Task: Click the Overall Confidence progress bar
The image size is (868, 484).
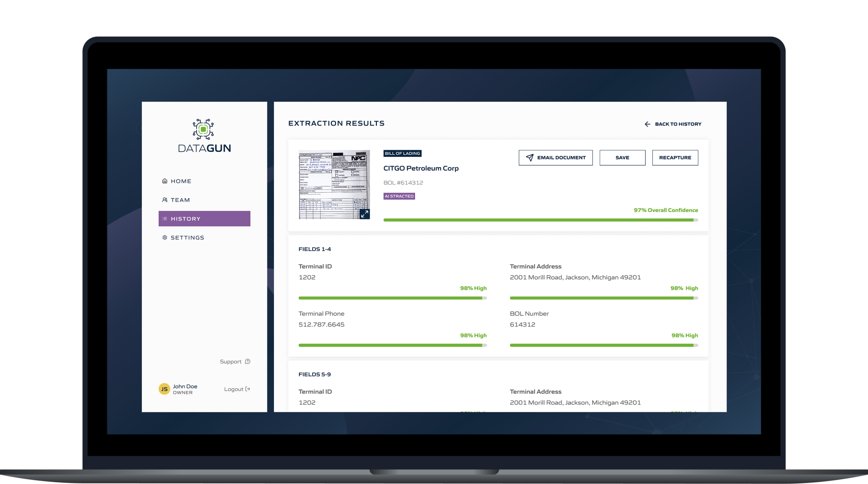Action: coord(541,220)
